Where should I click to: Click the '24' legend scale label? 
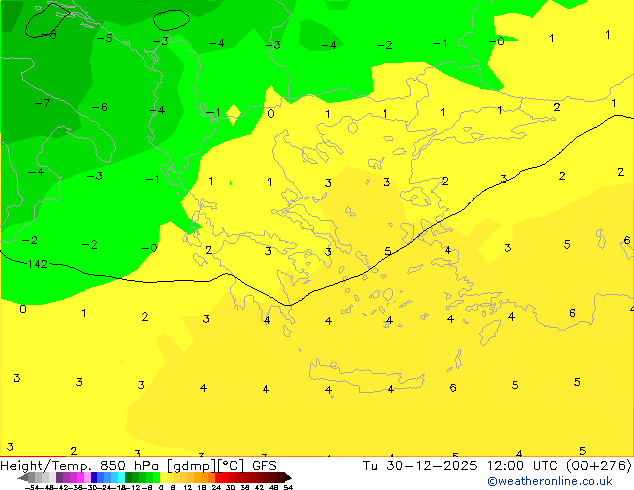216,487
